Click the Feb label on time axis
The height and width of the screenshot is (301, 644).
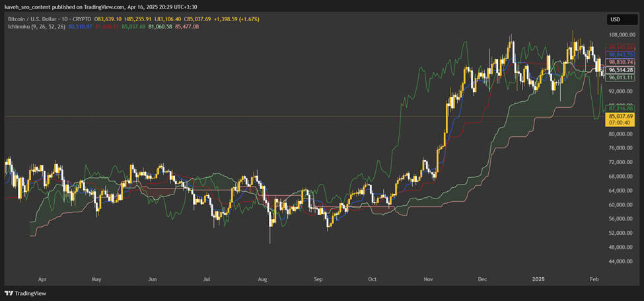(x=594, y=279)
